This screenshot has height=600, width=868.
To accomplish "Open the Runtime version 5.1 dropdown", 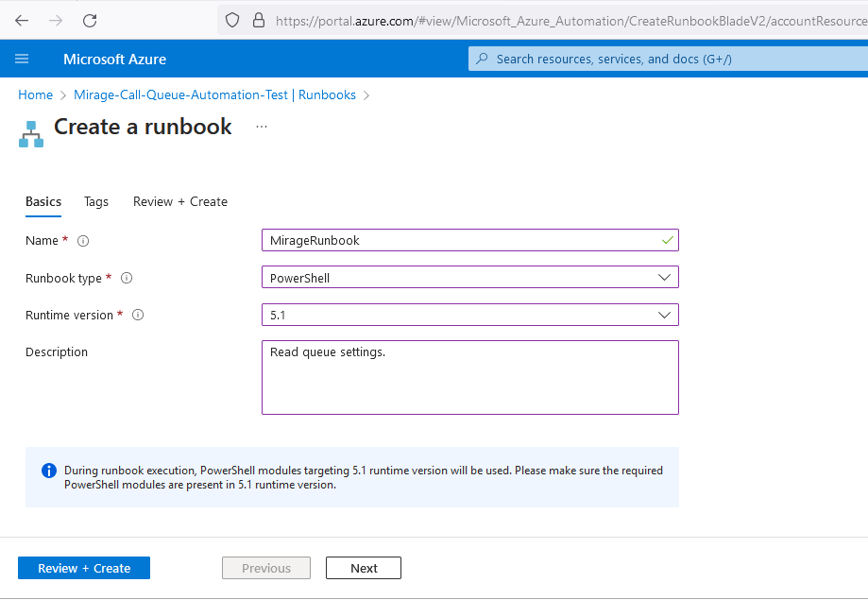I will 470,315.
